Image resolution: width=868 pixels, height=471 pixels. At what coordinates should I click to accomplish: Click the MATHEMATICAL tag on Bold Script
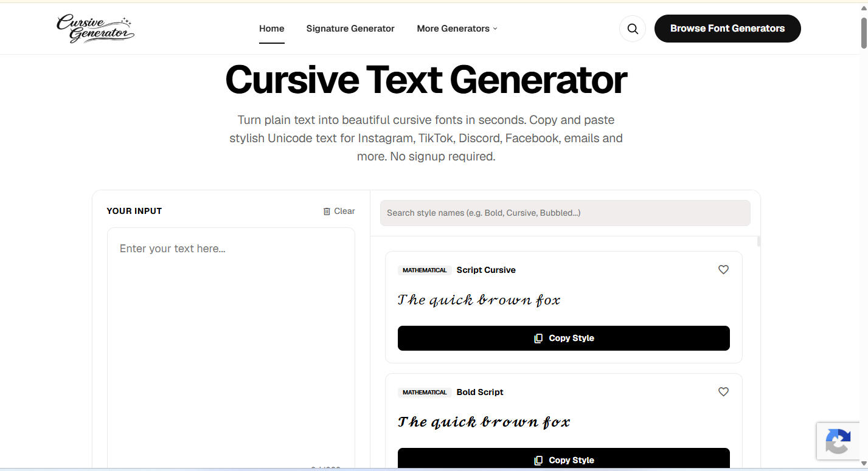click(425, 392)
